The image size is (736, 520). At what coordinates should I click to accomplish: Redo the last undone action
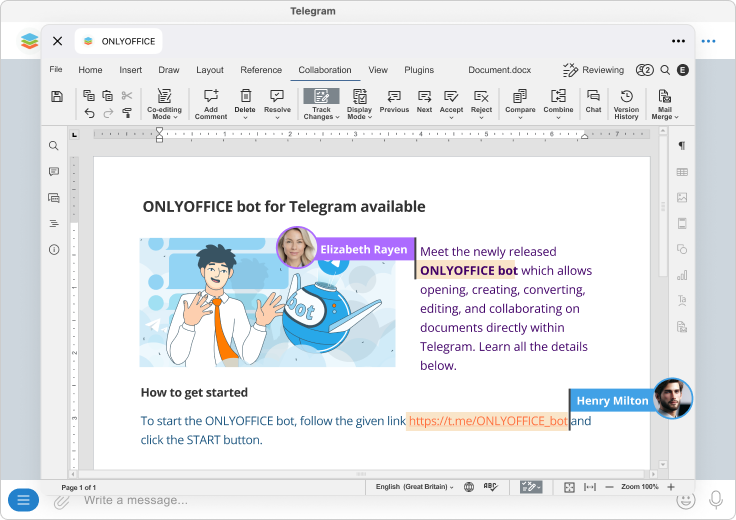click(108, 113)
